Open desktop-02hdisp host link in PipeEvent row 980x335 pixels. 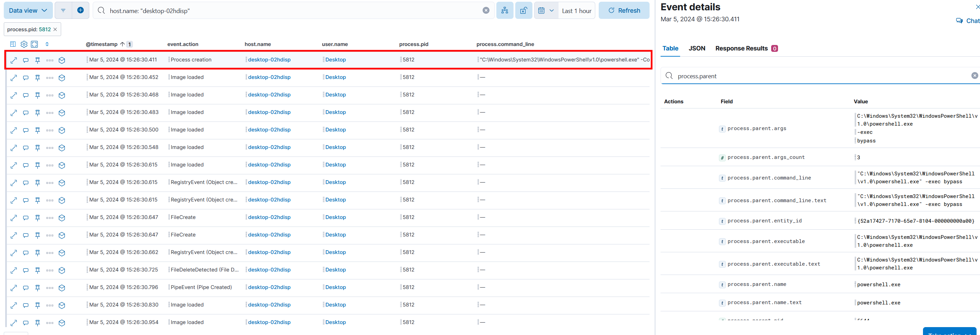tap(269, 287)
